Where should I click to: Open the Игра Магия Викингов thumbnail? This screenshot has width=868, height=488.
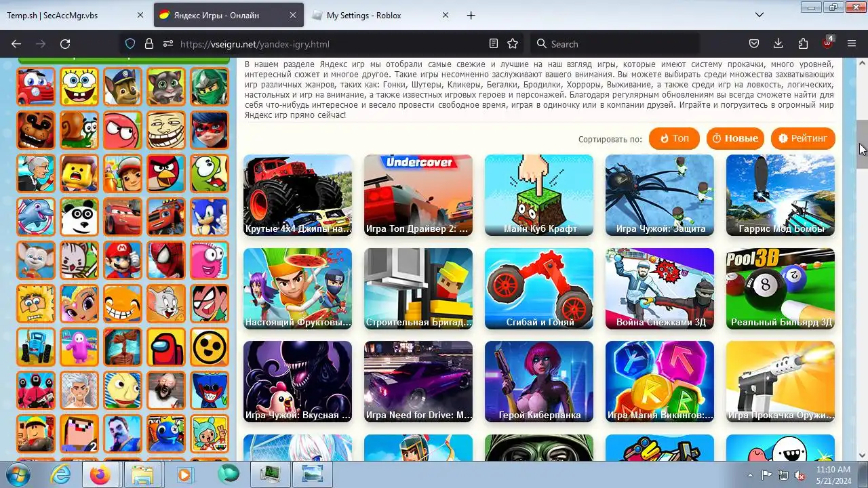tap(660, 382)
